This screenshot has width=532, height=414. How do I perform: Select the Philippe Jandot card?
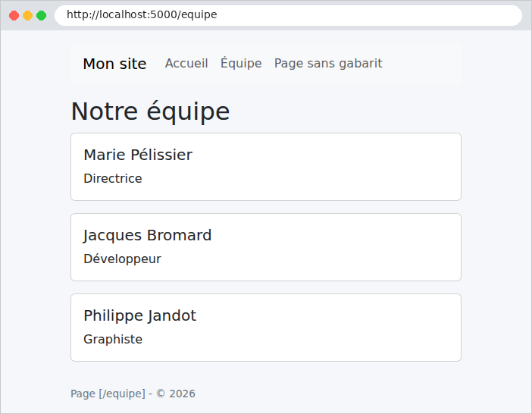tap(266, 328)
